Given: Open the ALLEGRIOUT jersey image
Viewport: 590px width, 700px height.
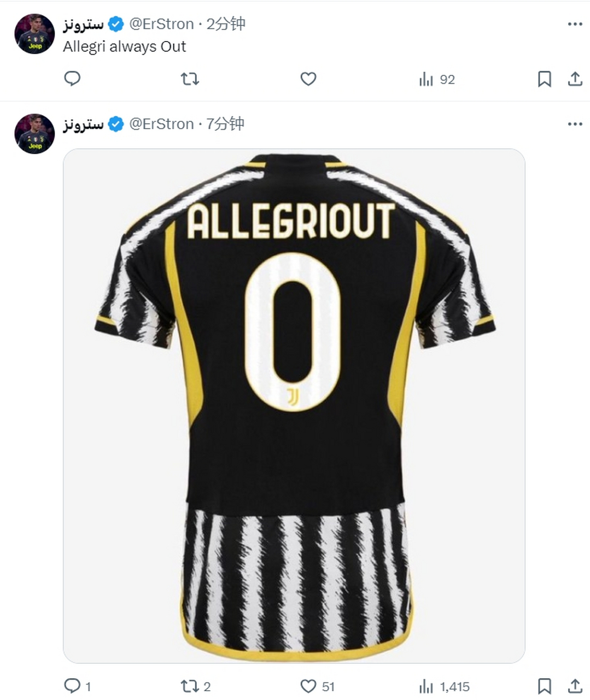Looking at the screenshot, I should point(294,405).
